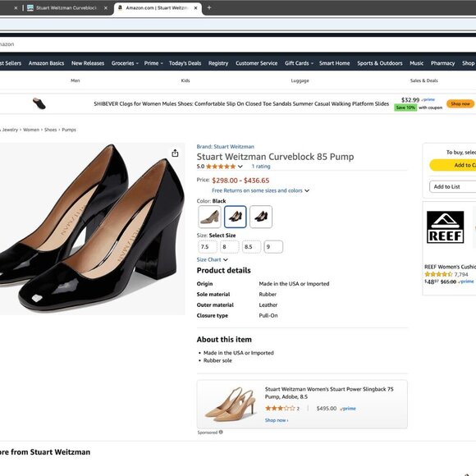
Task: Open New Releases
Action: point(88,63)
